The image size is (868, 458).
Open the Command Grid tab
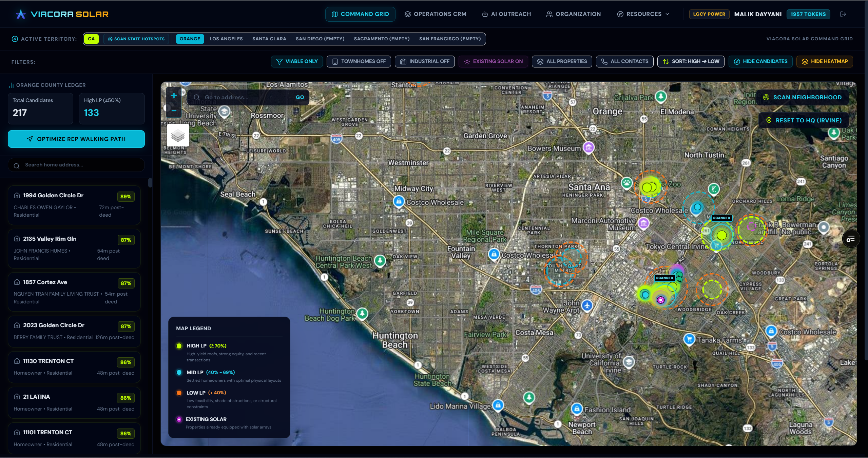click(x=360, y=14)
